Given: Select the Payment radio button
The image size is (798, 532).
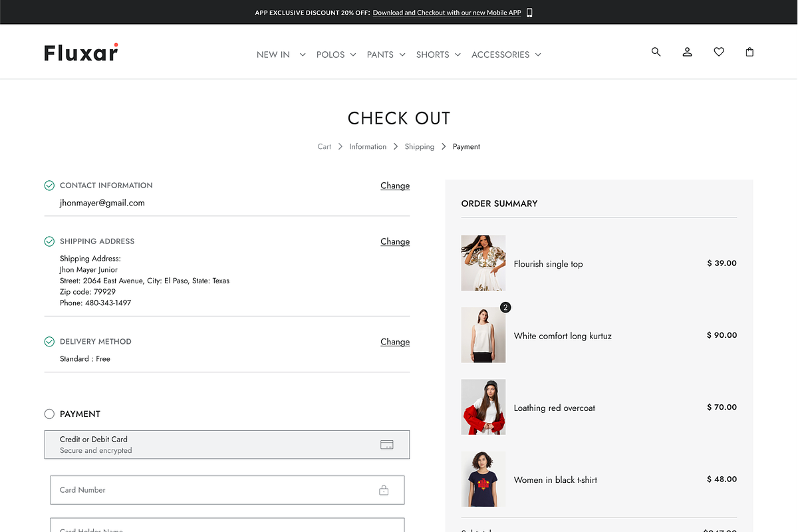Looking at the screenshot, I should [x=49, y=414].
